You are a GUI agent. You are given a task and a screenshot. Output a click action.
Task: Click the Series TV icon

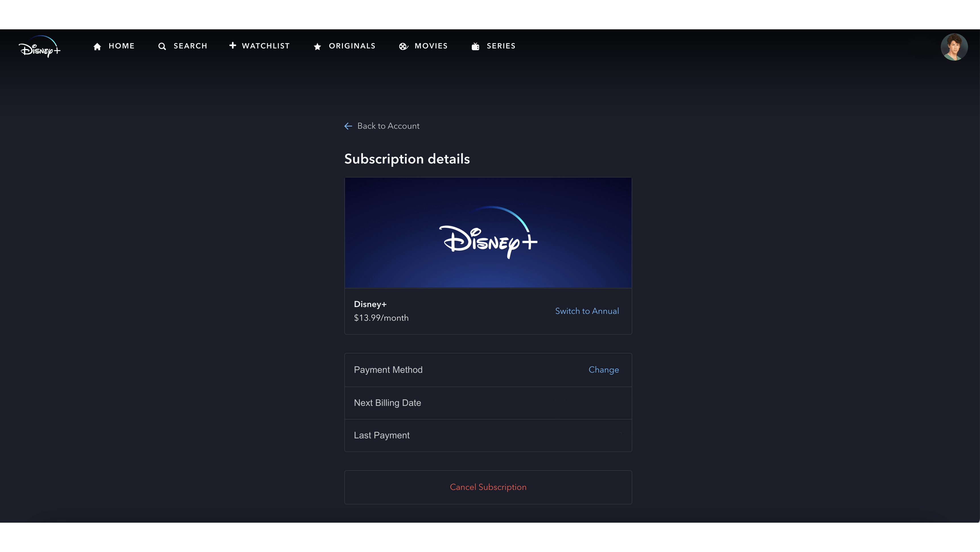[475, 46]
